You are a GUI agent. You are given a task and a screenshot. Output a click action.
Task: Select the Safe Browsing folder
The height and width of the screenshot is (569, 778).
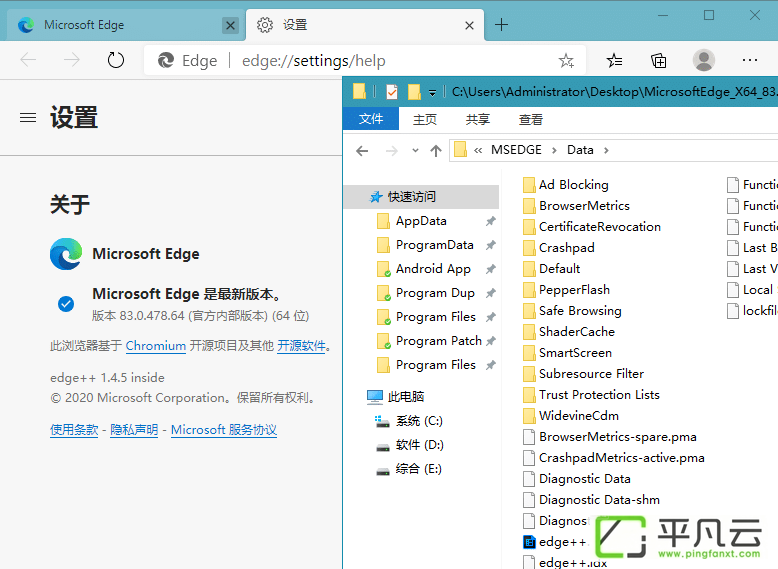[x=572, y=311]
